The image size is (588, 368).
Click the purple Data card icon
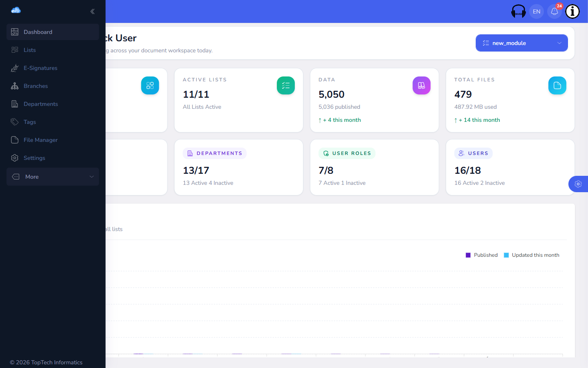421,85
